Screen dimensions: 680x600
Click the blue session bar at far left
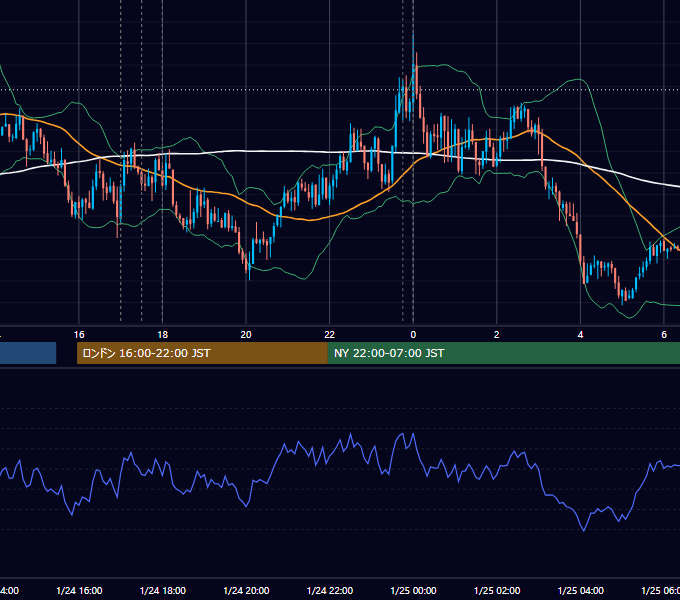tap(28, 353)
